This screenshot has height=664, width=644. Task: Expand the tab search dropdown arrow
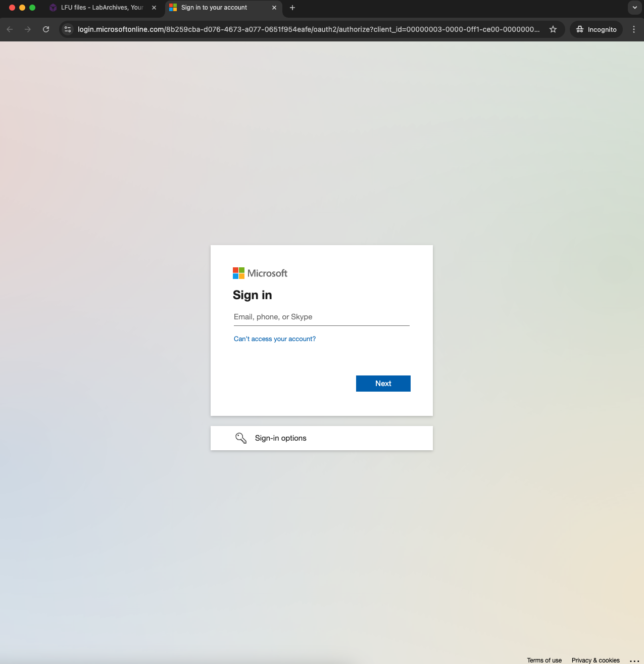point(635,8)
